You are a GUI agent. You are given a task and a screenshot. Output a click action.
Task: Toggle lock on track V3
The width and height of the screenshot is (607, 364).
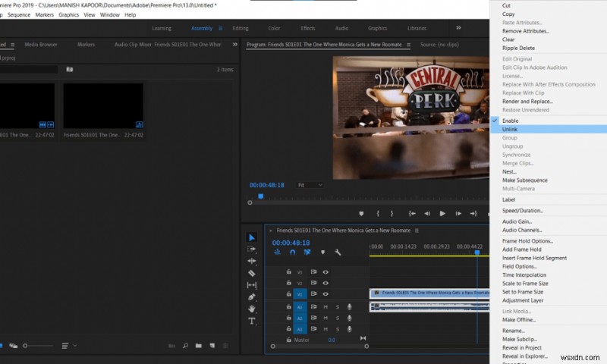(x=288, y=271)
